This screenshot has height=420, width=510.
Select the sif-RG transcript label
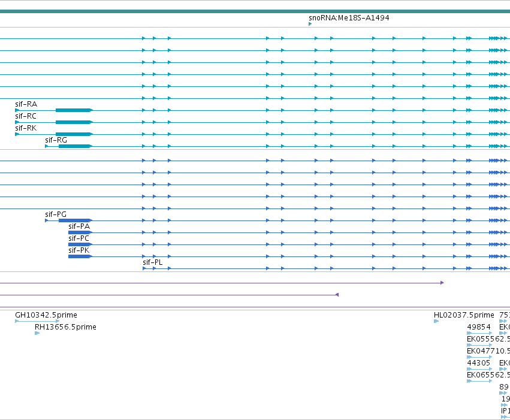coord(56,140)
